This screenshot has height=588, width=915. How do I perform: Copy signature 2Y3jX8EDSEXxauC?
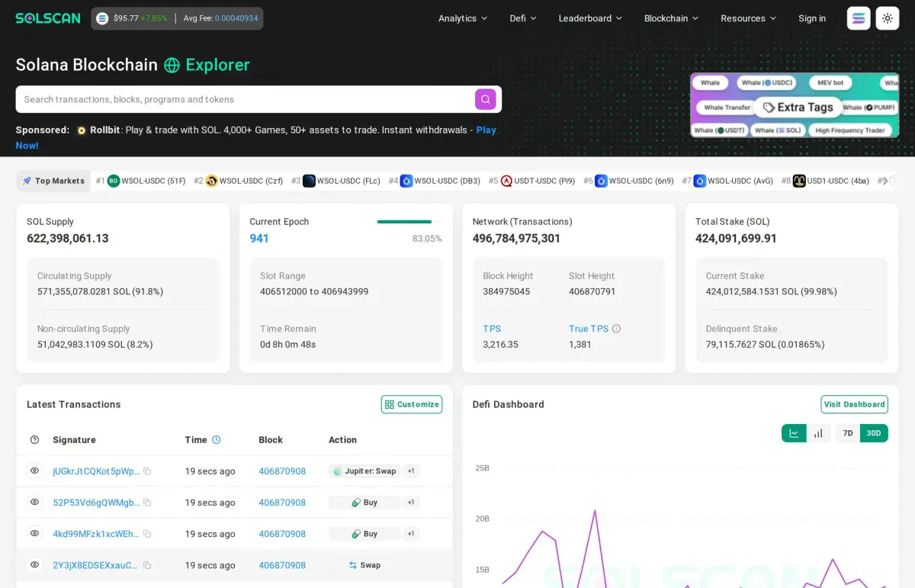tap(147, 565)
